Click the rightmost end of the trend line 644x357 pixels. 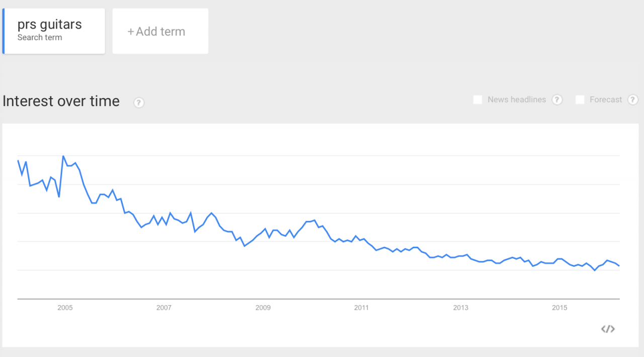coord(619,266)
